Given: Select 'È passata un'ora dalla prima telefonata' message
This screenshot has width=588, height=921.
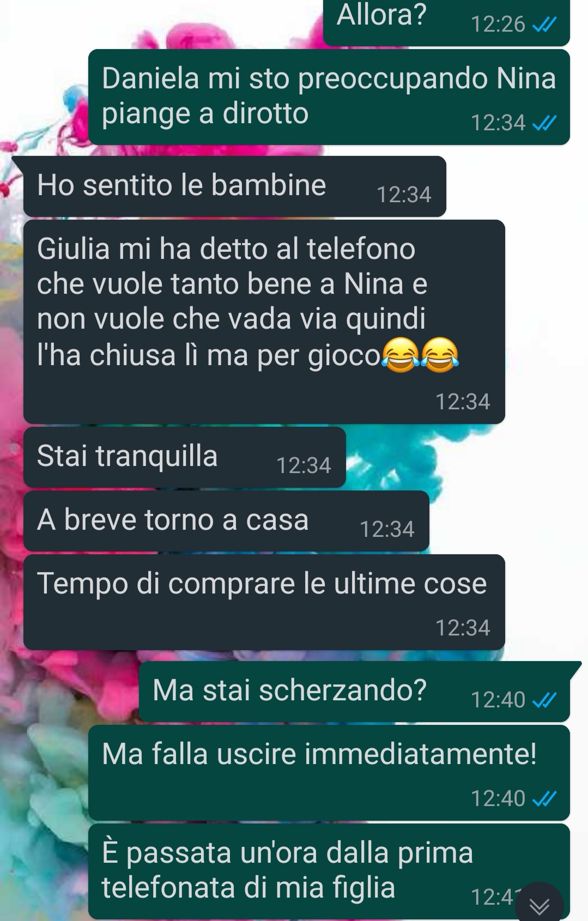Looking at the screenshot, I should [x=329, y=871].
